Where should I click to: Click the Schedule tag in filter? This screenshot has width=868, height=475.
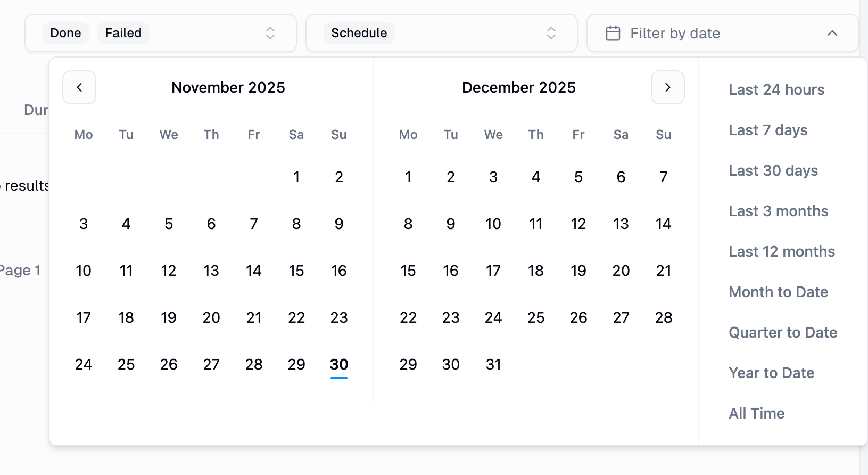coord(359,33)
